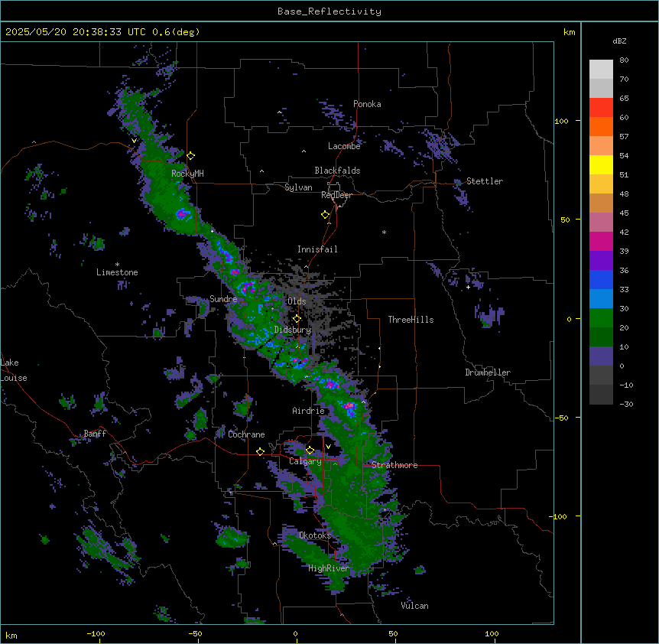
Task: Click the Olds town label
Action: click(x=297, y=301)
